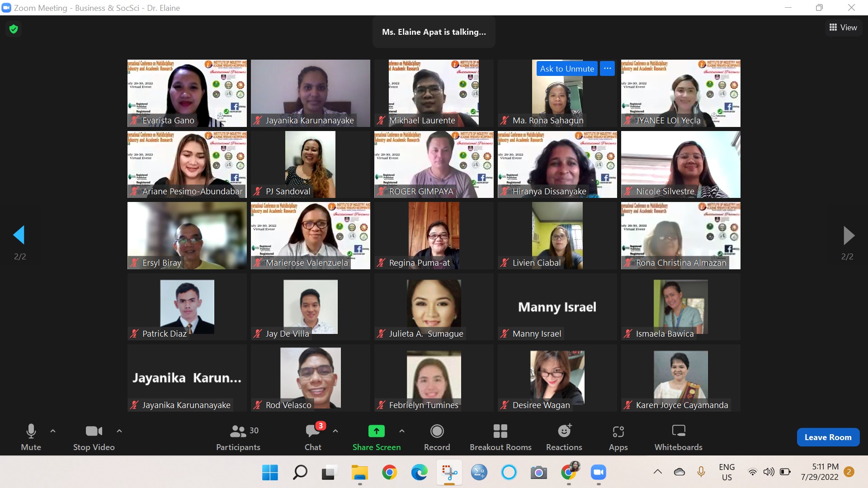Image resolution: width=868 pixels, height=488 pixels.
Task: Expand audio options arrow beside Mute
Action: tap(53, 431)
